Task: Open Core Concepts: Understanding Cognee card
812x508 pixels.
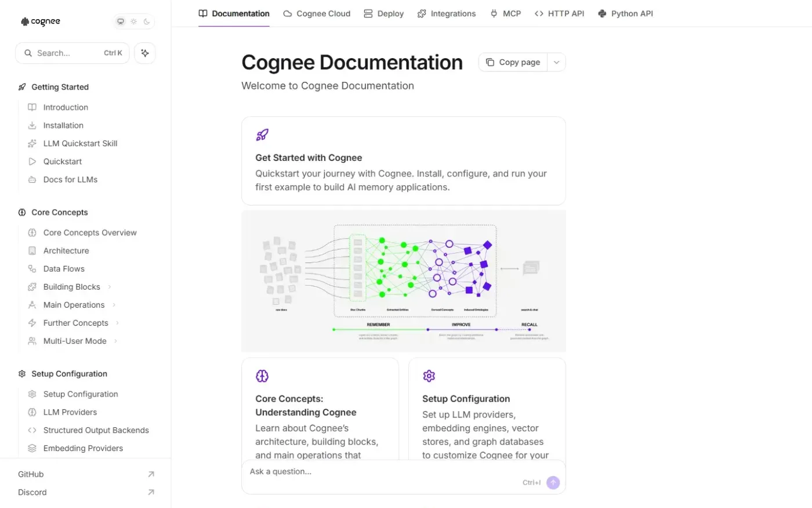Action: [320, 409]
